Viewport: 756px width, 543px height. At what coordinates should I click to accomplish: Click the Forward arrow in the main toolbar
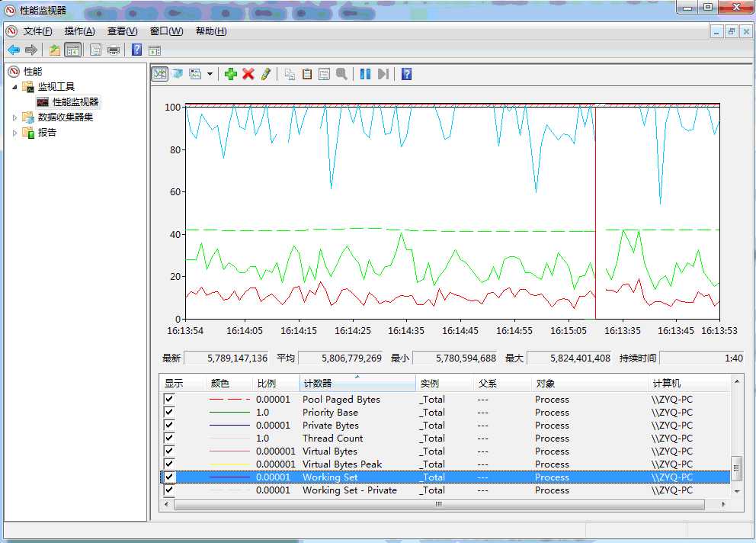31,50
